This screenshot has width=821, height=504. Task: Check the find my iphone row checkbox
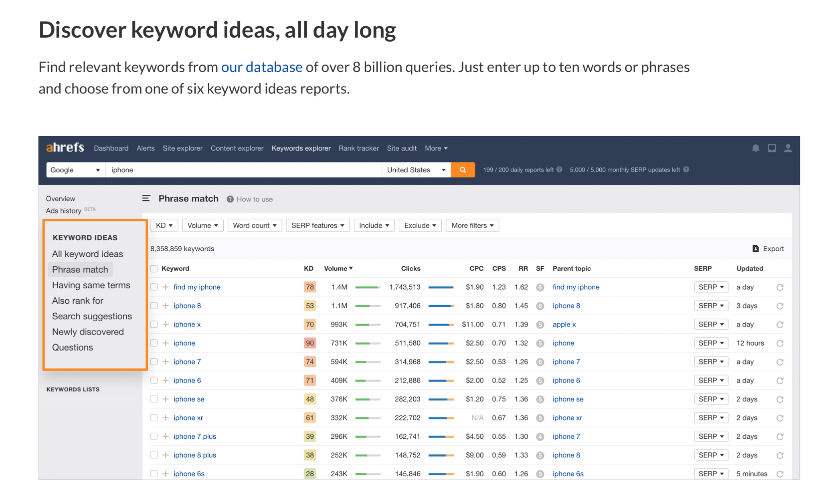[154, 287]
